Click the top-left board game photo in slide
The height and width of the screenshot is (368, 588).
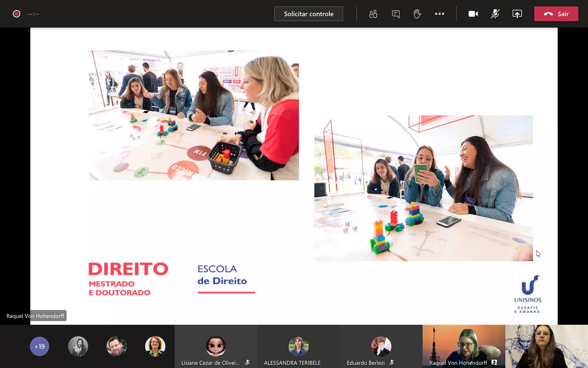click(x=194, y=115)
